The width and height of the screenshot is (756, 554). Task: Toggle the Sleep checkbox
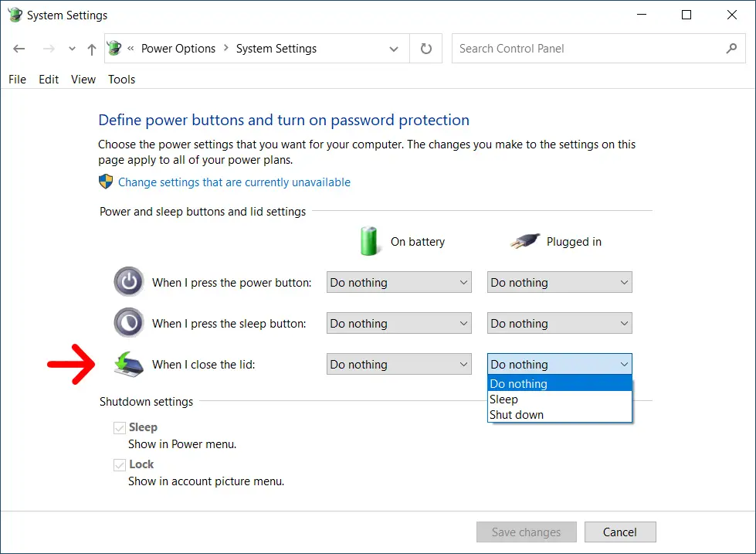120,427
